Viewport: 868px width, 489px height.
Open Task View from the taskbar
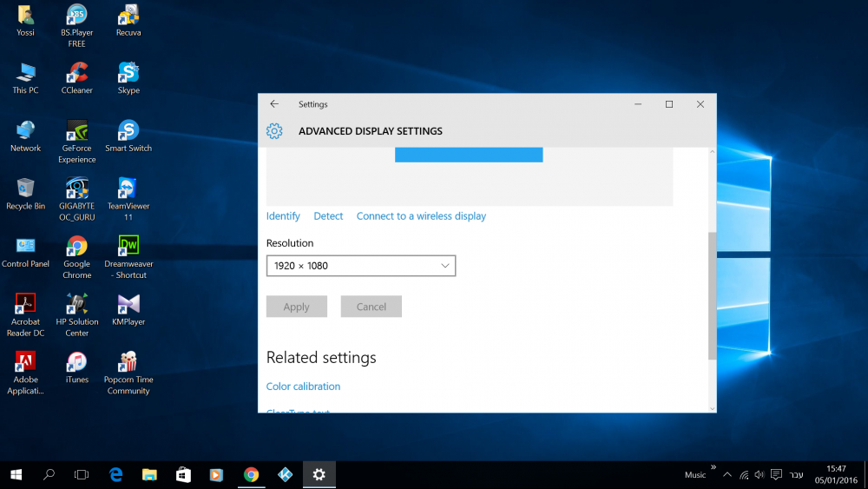(82, 474)
